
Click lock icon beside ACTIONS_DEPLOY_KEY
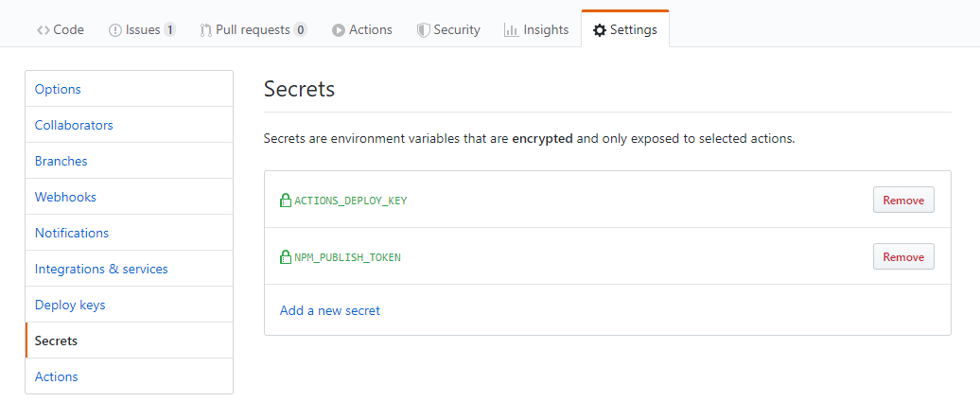pyautogui.click(x=285, y=201)
